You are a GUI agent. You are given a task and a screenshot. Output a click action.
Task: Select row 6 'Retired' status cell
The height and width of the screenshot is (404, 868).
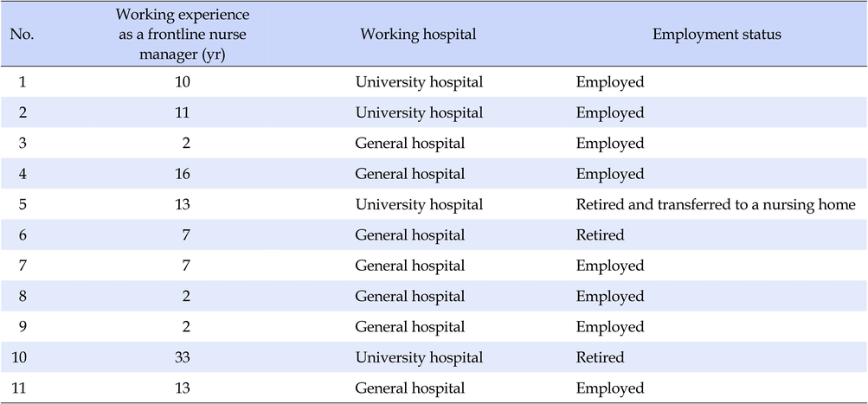pyautogui.click(x=600, y=235)
